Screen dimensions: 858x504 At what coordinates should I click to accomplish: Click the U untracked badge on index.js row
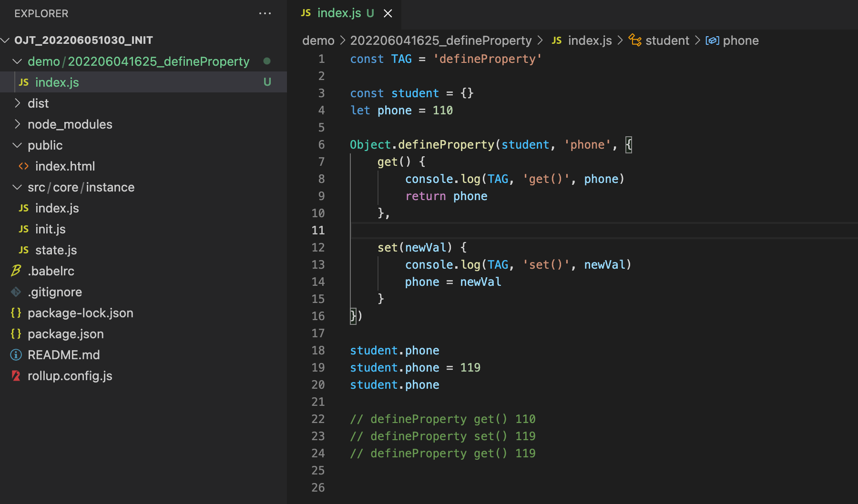coord(267,82)
